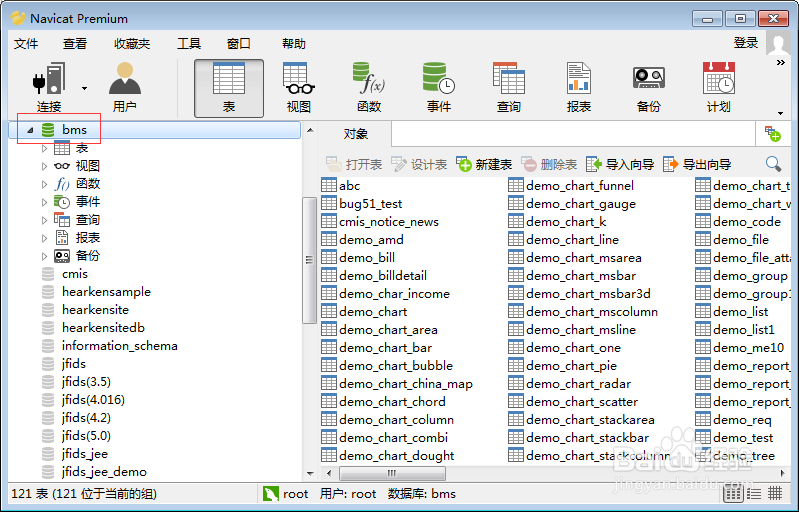Switch to the 对象 tab
This screenshot has height=512, width=799.
pos(355,134)
